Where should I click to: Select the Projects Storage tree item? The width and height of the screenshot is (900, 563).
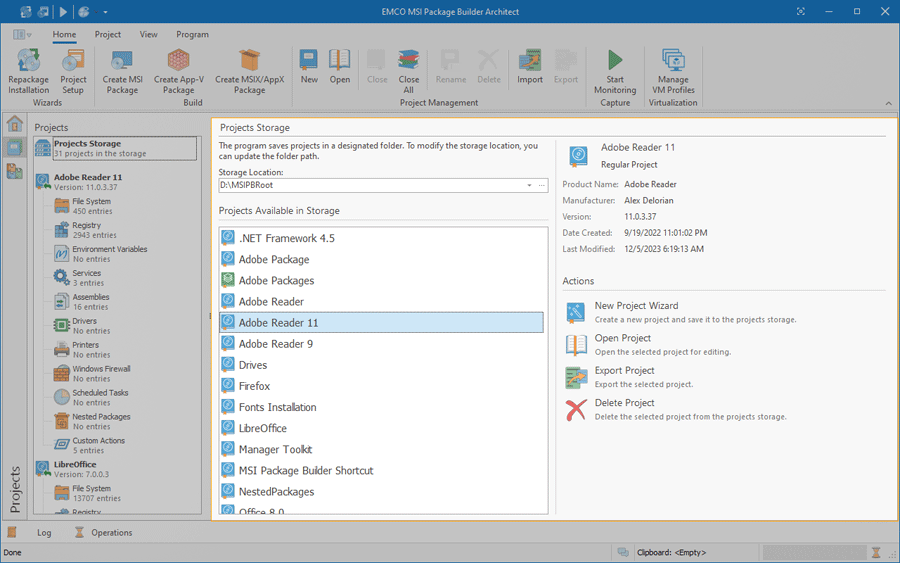pyautogui.click(x=115, y=149)
